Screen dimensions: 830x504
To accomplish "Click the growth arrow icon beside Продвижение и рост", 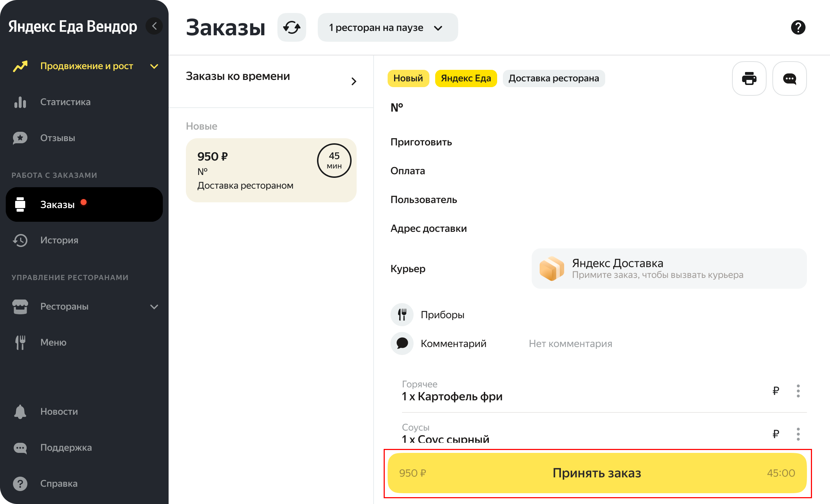I will click(20, 66).
